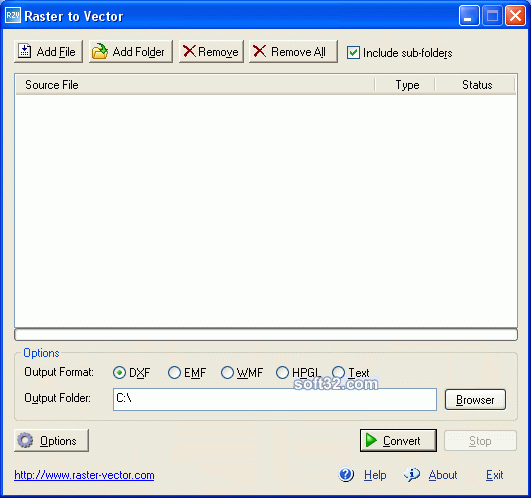Toggle the Include sub-folders checkbox
This screenshot has width=531, height=498.
click(353, 53)
